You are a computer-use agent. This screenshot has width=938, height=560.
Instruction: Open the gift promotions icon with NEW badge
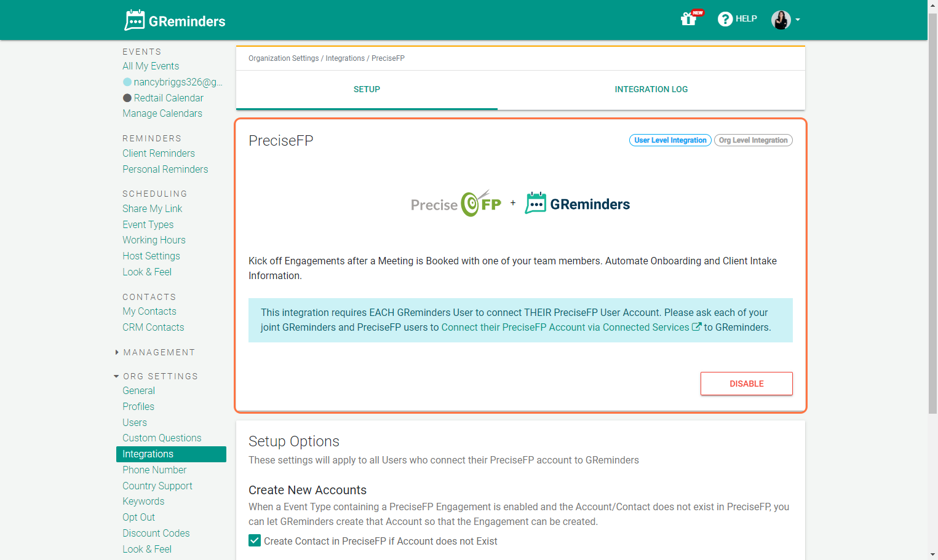click(689, 19)
